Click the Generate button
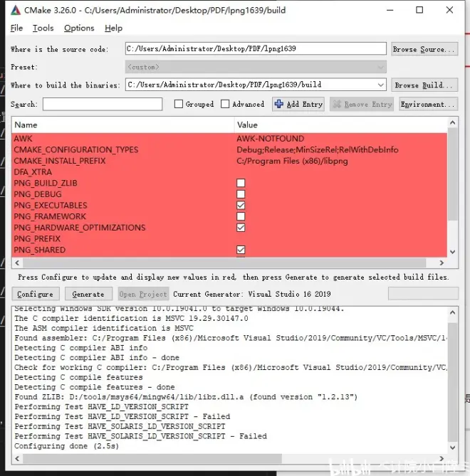Screen dimensions: 470x476 tap(88, 294)
